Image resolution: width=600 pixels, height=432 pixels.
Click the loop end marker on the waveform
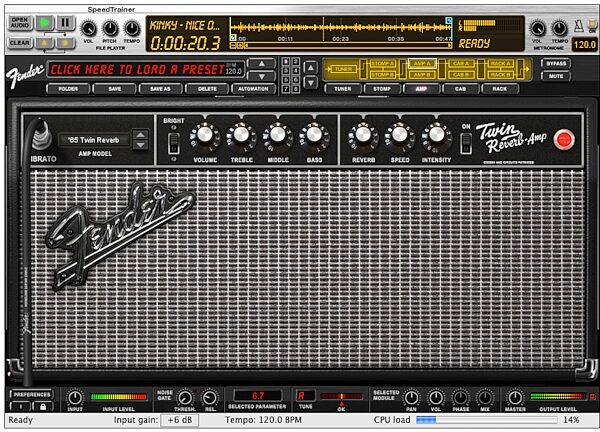[449, 20]
